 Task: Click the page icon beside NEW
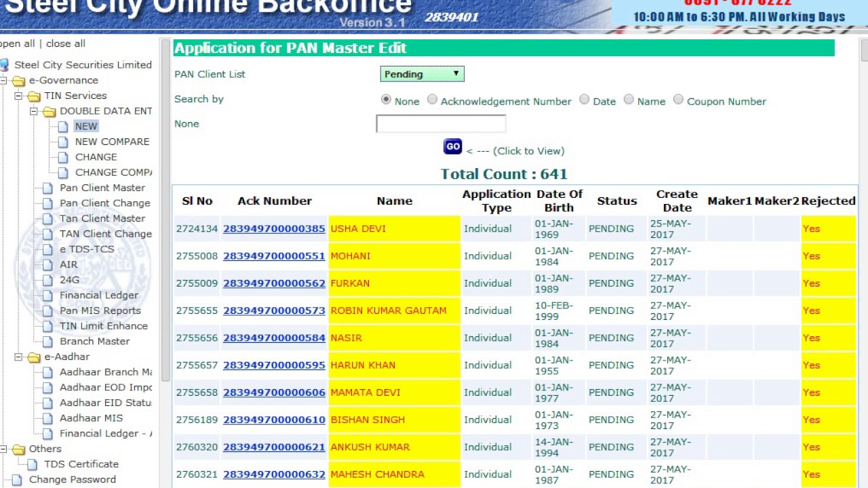click(x=63, y=126)
